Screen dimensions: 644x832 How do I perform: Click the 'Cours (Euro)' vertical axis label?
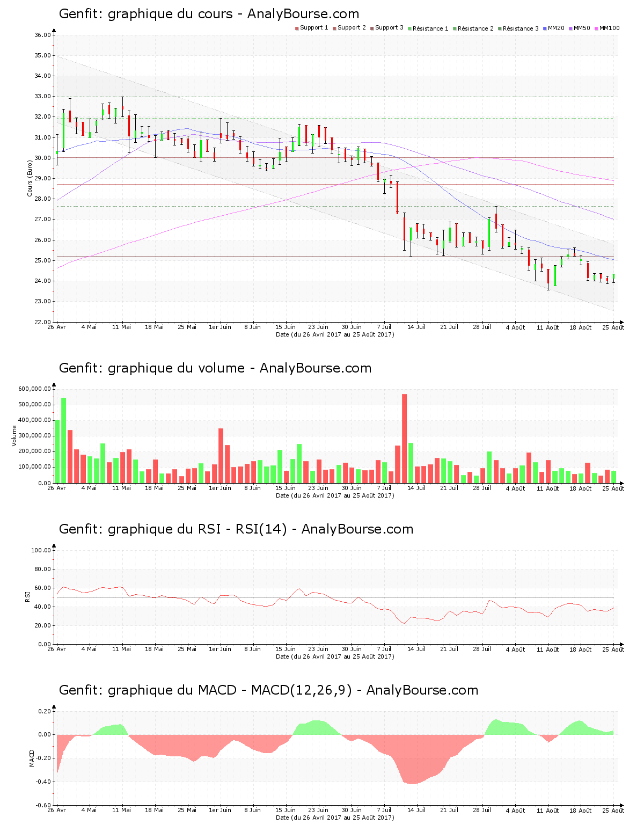30,178
